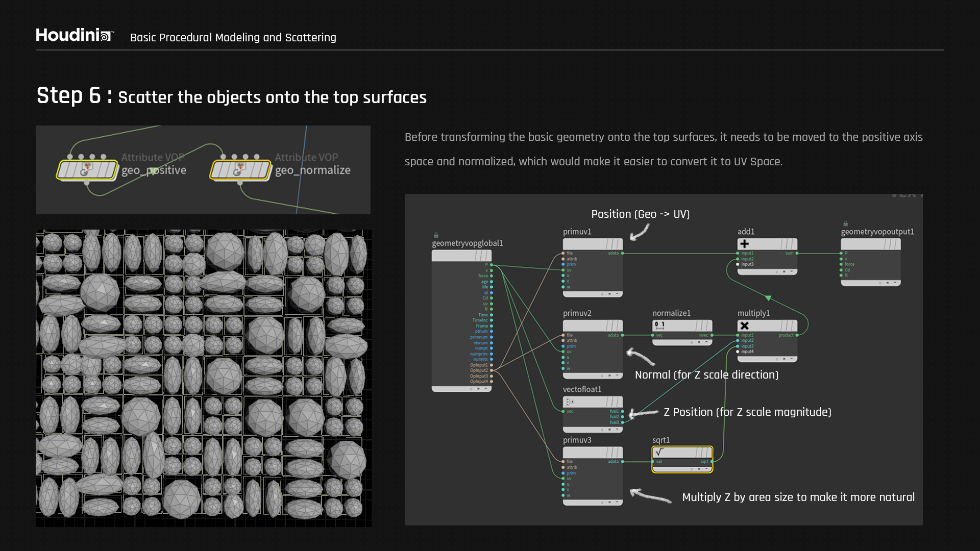This screenshot has width=980, height=551.
Task: Click the nvec output port of normalize1
Action: 712,335
